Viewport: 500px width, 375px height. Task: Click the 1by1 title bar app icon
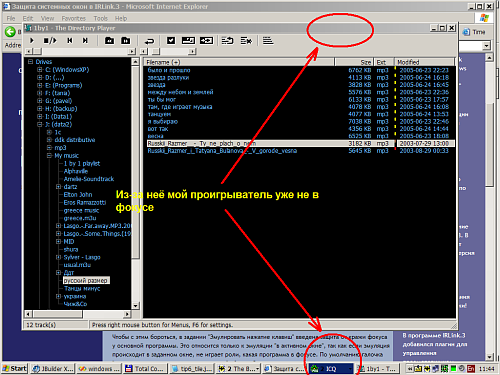coord(29,28)
